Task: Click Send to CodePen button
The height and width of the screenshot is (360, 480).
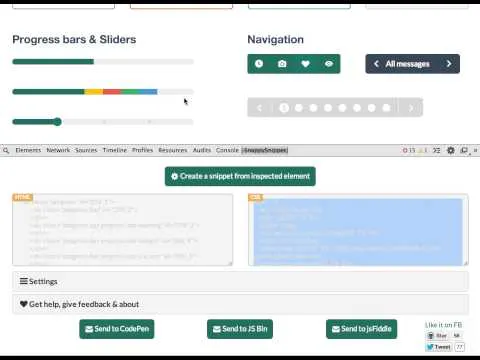Action: [x=117, y=329]
